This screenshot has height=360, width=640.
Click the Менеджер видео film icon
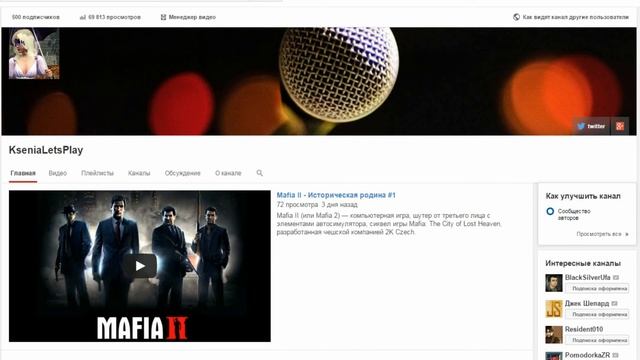[163, 17]
